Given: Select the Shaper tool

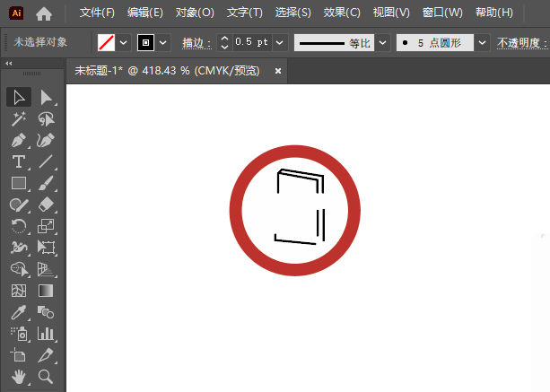Looking at the screenshot, I should 19,205.
